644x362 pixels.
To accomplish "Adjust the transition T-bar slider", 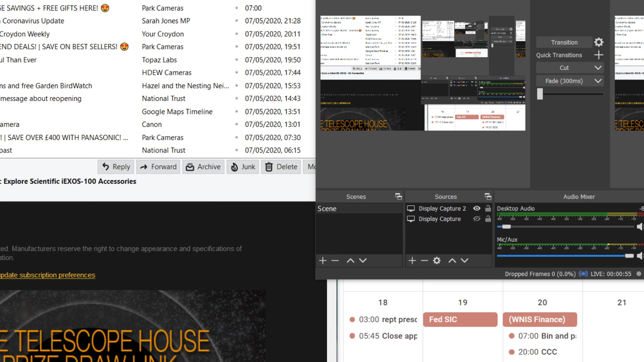I will [x=540, y=94].
